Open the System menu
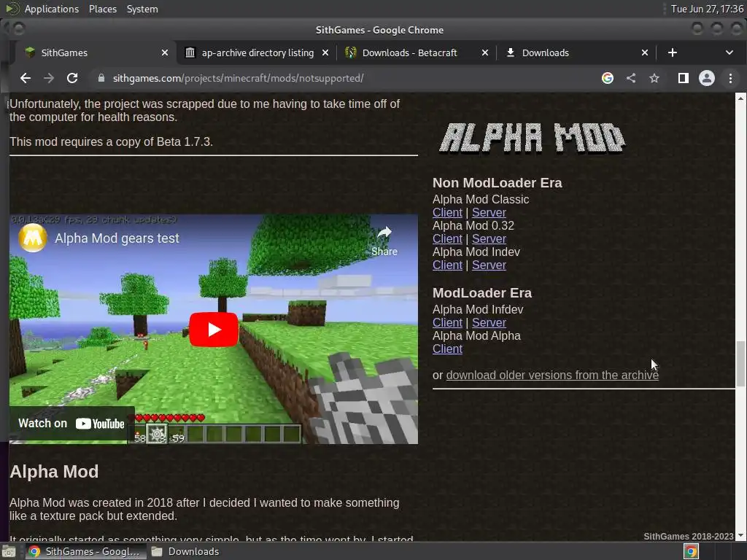 click(x=142, y=9)
